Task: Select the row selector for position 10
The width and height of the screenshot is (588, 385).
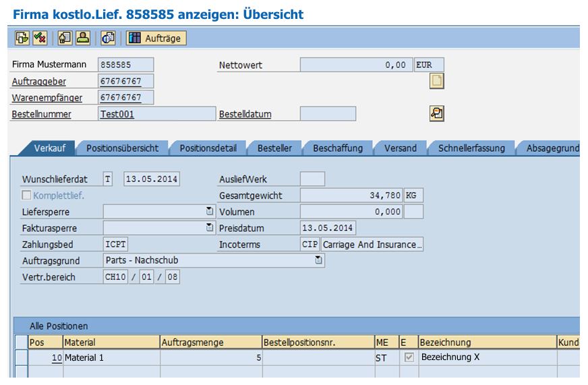Action: pyautogui.click(x=21, y=358)
